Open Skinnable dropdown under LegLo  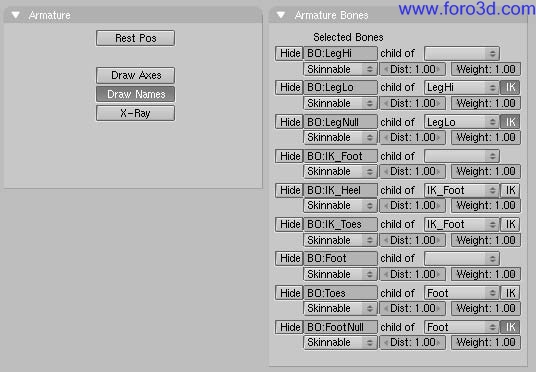pos(340,103)
